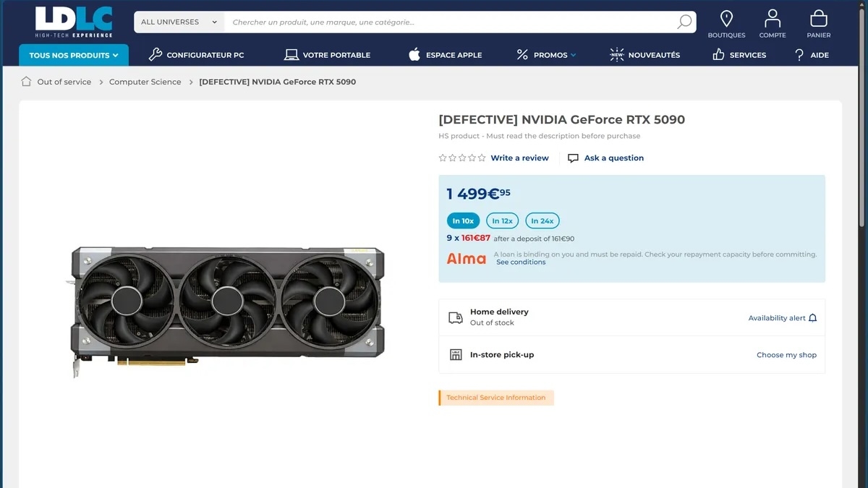
Task: Open Boutiques store locator icon
Action: [x=726, y=18]
